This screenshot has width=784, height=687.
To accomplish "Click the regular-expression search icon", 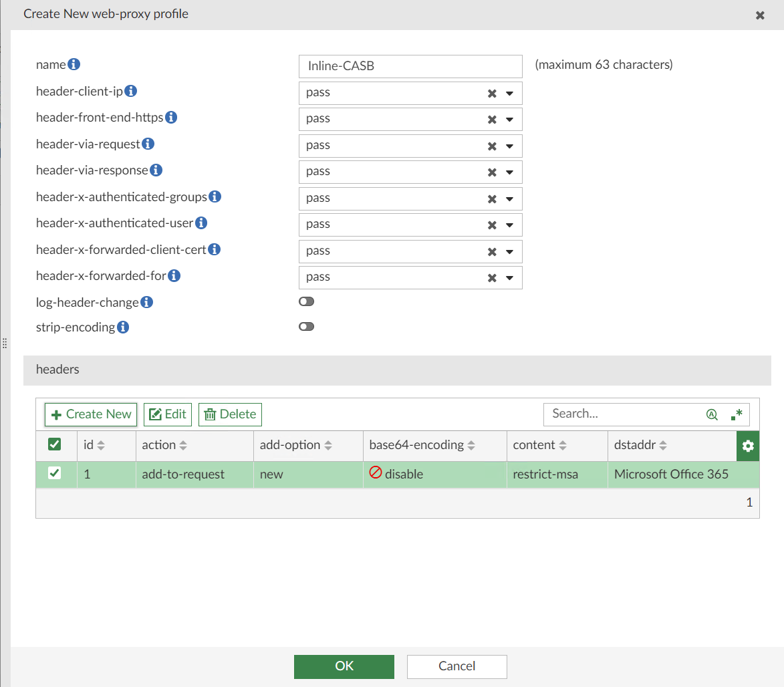I will coord(737,414).
